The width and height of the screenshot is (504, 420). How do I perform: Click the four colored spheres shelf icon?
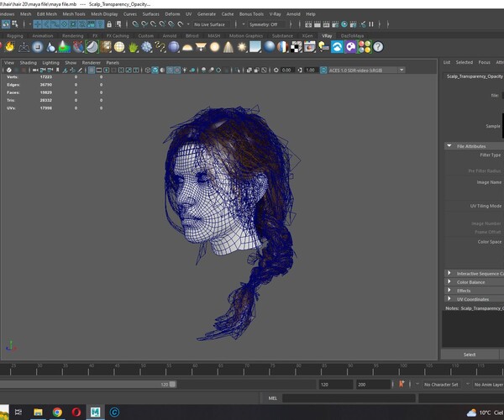365,47
